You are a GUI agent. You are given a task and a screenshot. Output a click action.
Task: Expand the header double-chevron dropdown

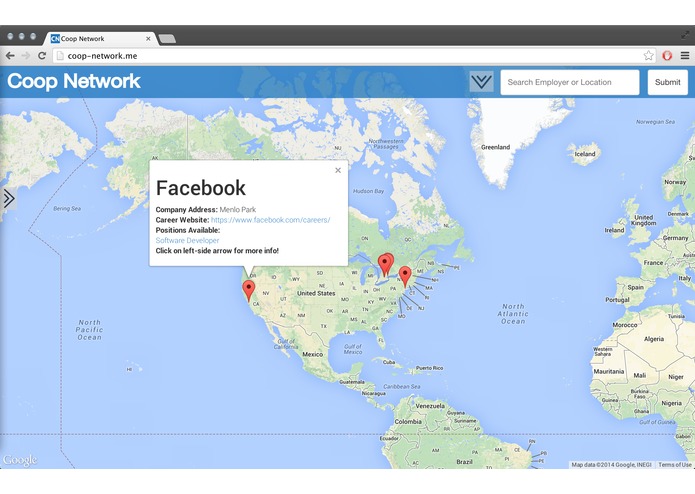click(x=481, y=82)
